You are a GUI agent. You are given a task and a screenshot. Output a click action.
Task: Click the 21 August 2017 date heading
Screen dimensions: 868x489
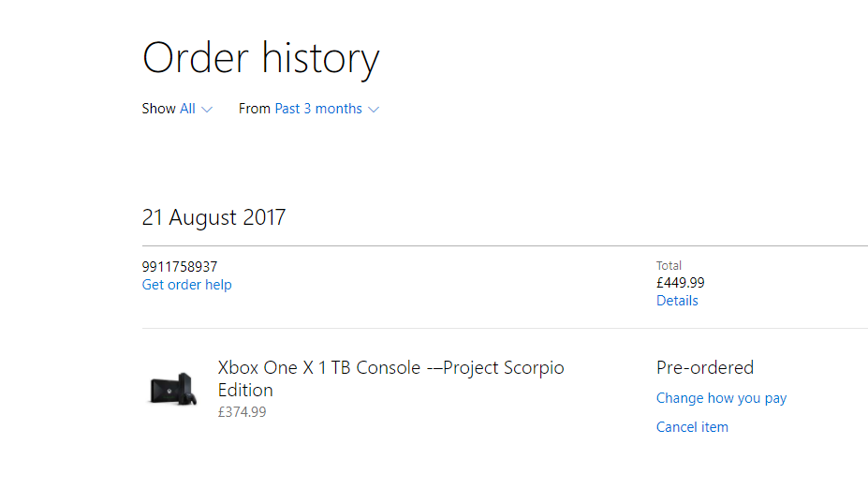(213, 217)
